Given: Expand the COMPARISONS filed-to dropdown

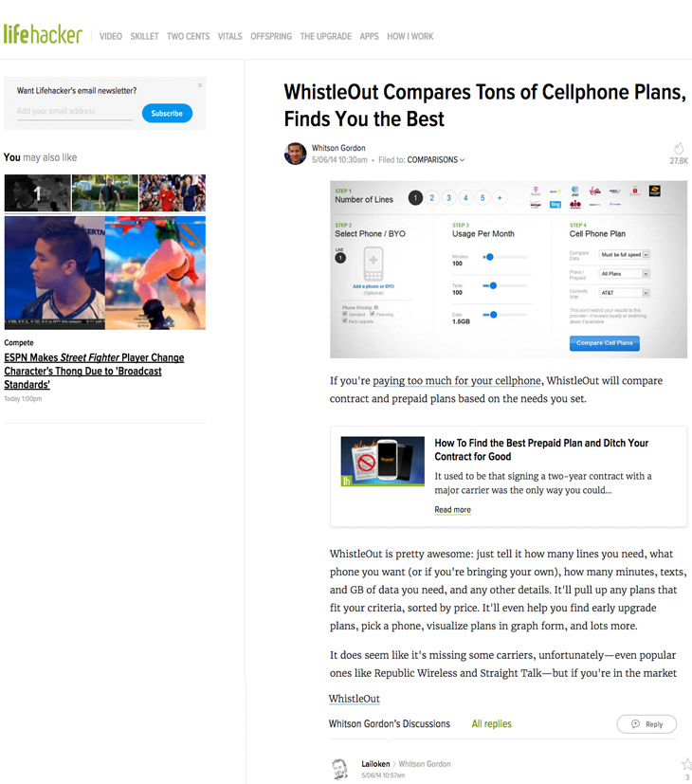Looking at the screenshot, I should [435, 160].
